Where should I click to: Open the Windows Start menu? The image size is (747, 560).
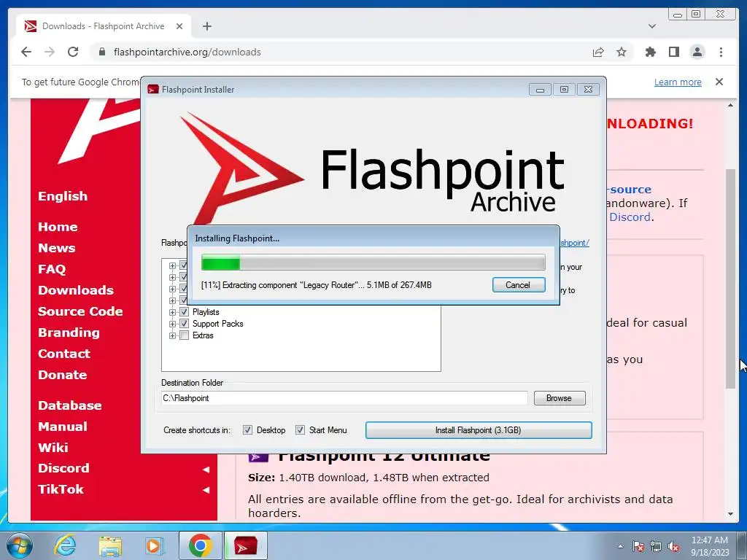tap(20, 545)
